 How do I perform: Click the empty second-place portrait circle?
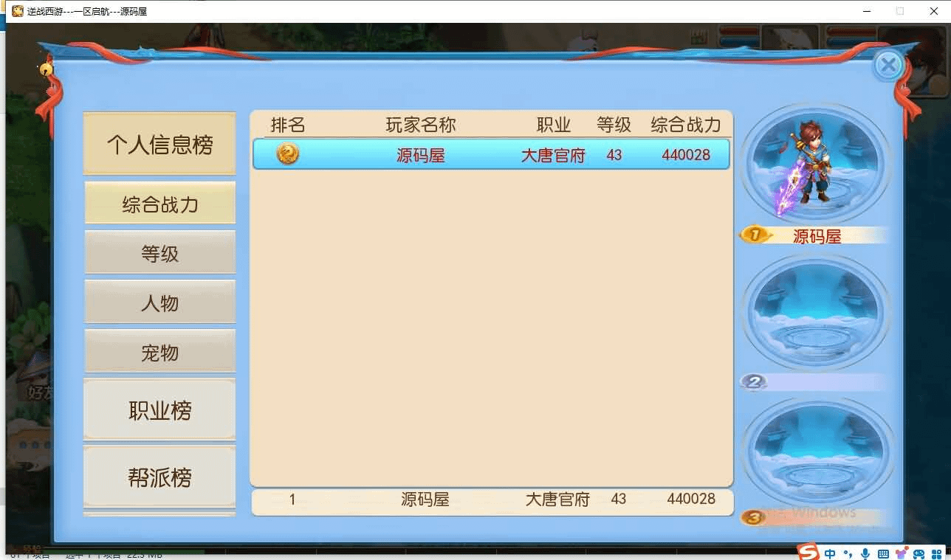click(x=815, y=311)
